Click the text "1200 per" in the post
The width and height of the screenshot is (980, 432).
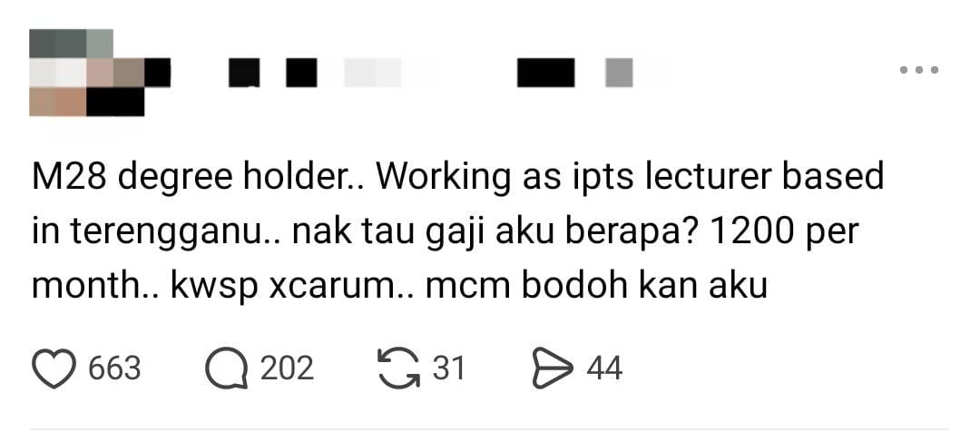pyautogui.click(x=786, y=232)
